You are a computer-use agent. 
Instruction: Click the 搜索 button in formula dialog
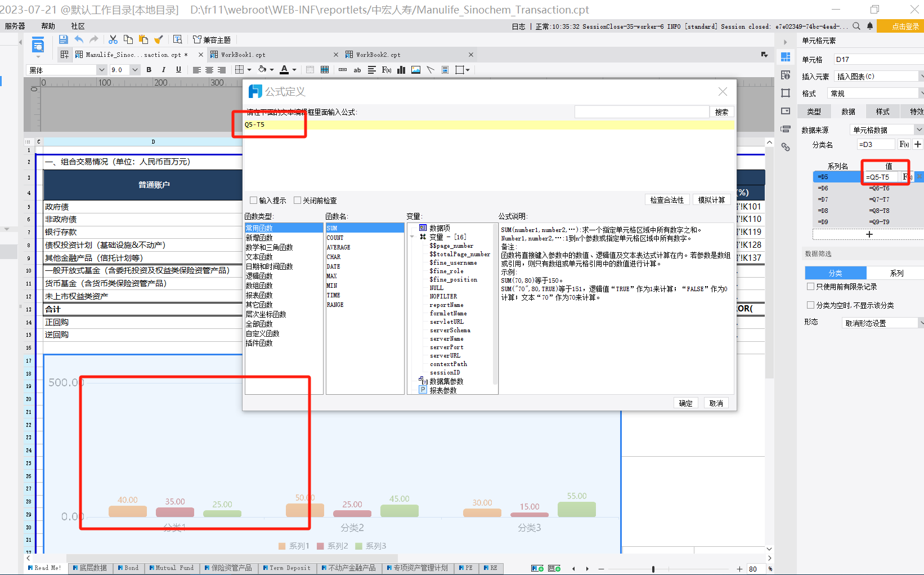[x=721, y=112]
